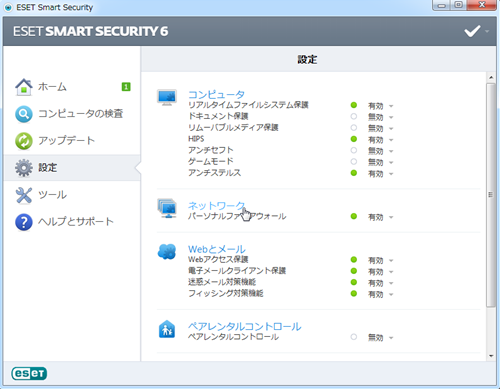Open dropdown arrow next to header checkmark
Viewport: 500px width, 389px height.
click(x=487, y=31)
